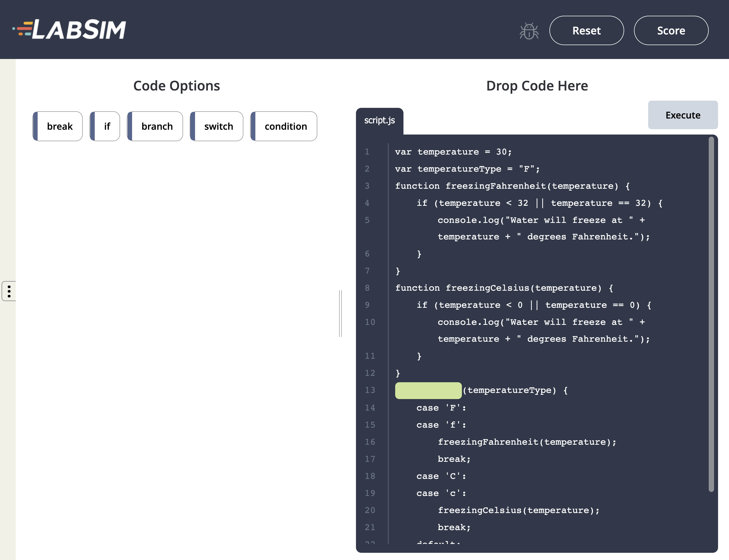
Task: Click the case 'F': line
Action: 441,408
